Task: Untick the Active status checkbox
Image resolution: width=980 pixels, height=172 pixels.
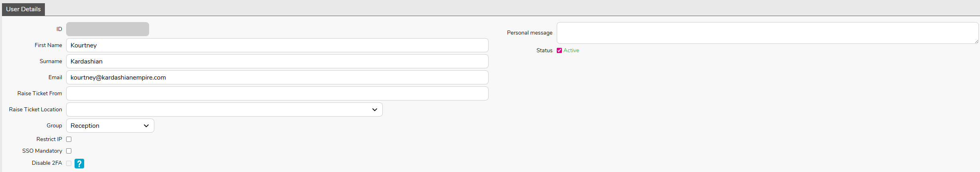Action: [559, 51]
